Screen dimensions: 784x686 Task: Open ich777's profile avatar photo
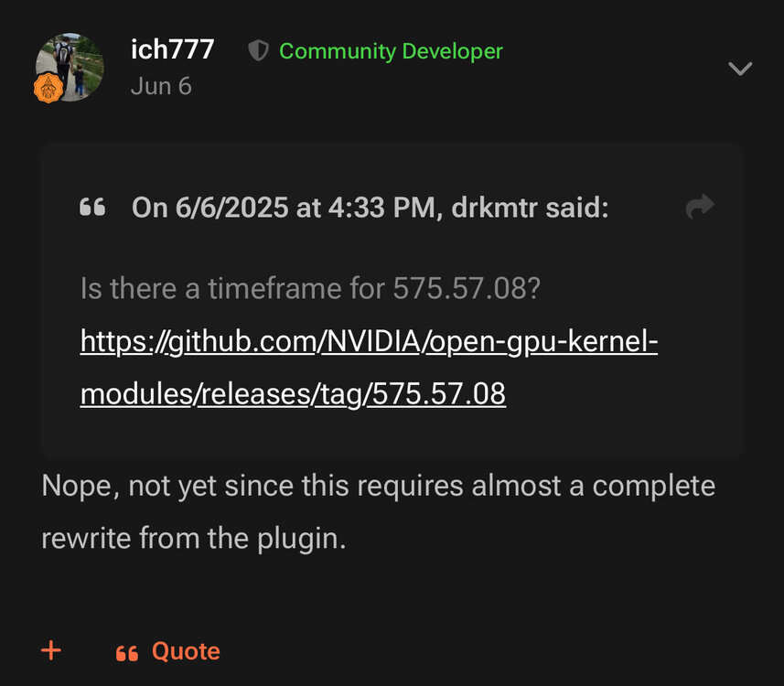tap(70, 68)
